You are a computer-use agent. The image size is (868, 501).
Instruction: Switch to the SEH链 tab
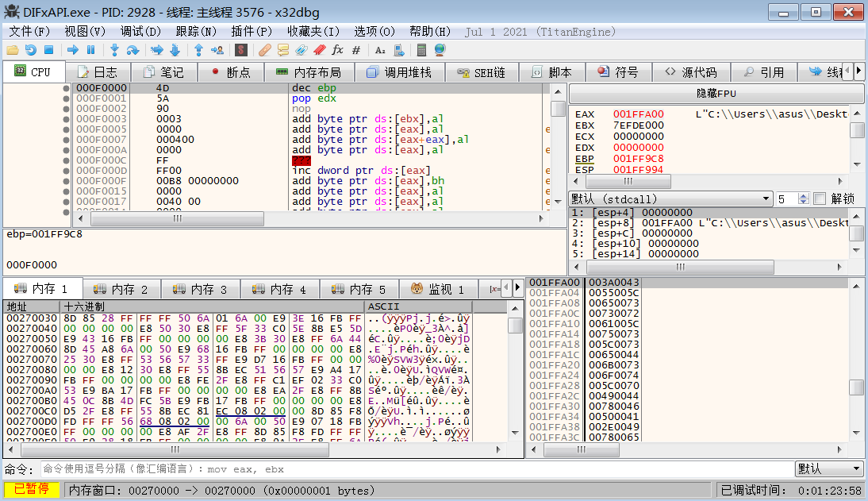[482, 72]
